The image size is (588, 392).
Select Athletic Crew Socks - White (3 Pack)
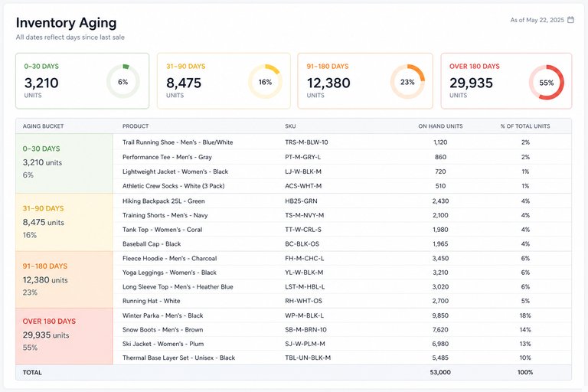(x=173, y=186)
